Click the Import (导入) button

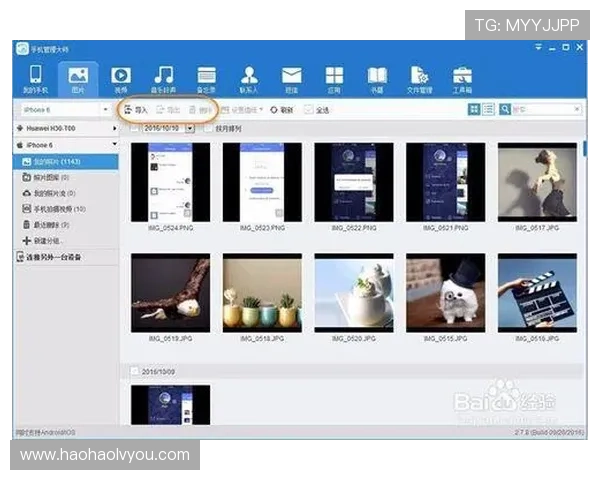(x=134, y=109)
